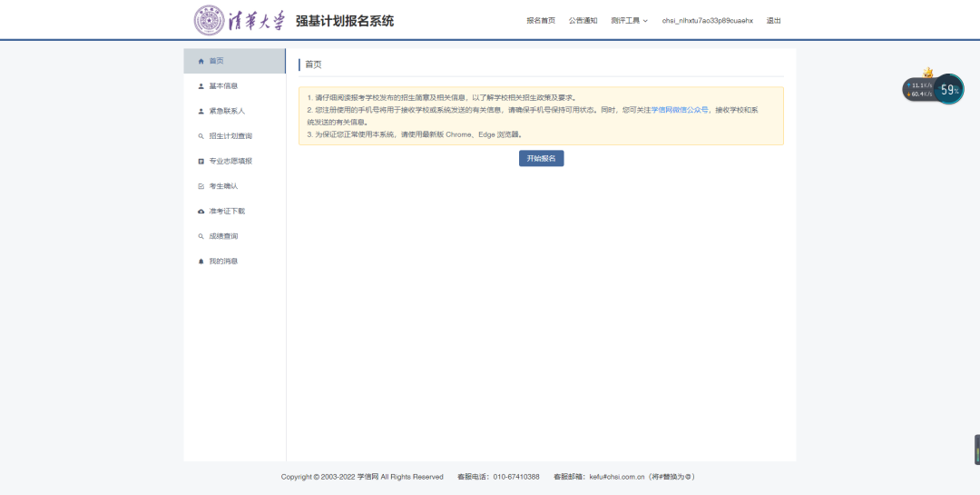Click the Tsinghua University logo emblem
This screenshot has width=980, height=495.
(x=208, y=21)
